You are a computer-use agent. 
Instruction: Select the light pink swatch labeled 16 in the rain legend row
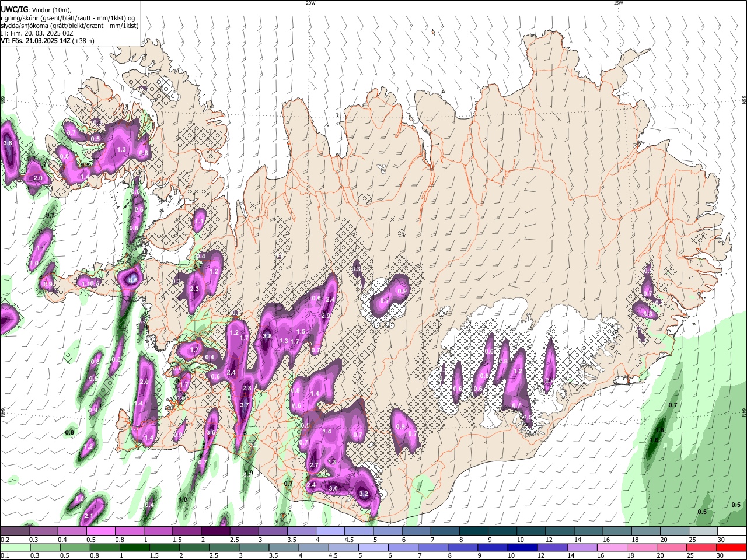[612, 547]
